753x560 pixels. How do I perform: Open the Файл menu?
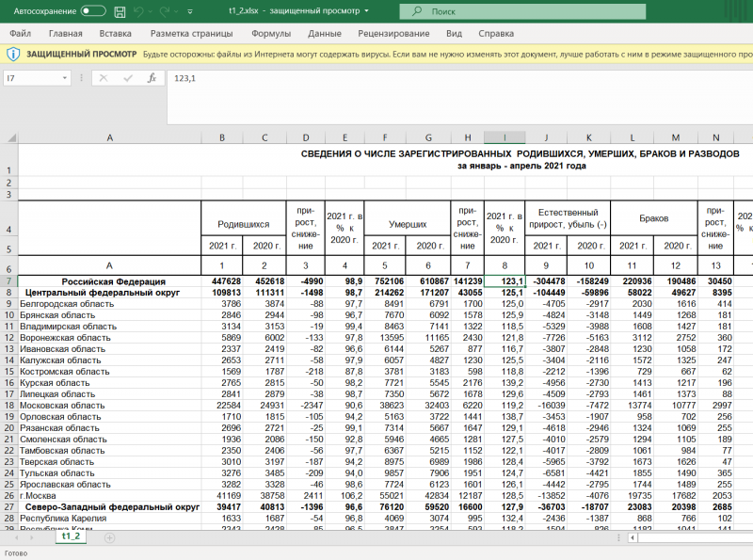coord(20,34)
